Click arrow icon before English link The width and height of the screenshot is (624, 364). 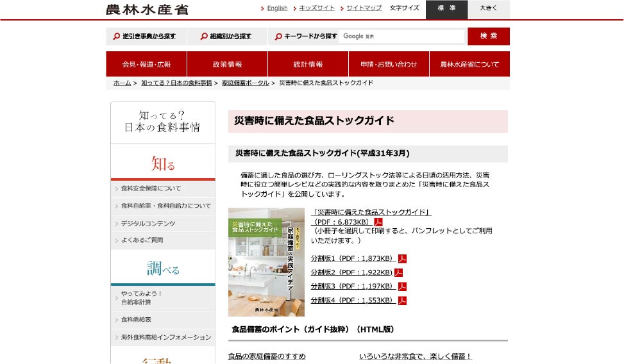262,8
